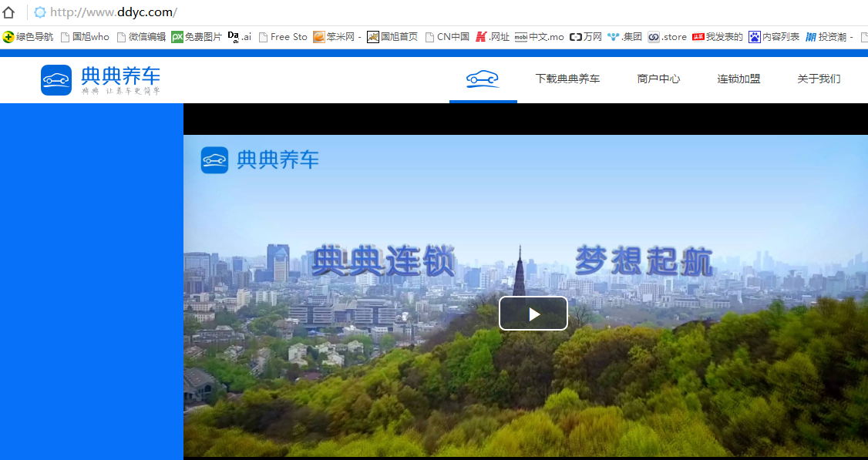Open the 免费图片 bookmark
This screenshot has width=868, height=460.
(197, 37)
